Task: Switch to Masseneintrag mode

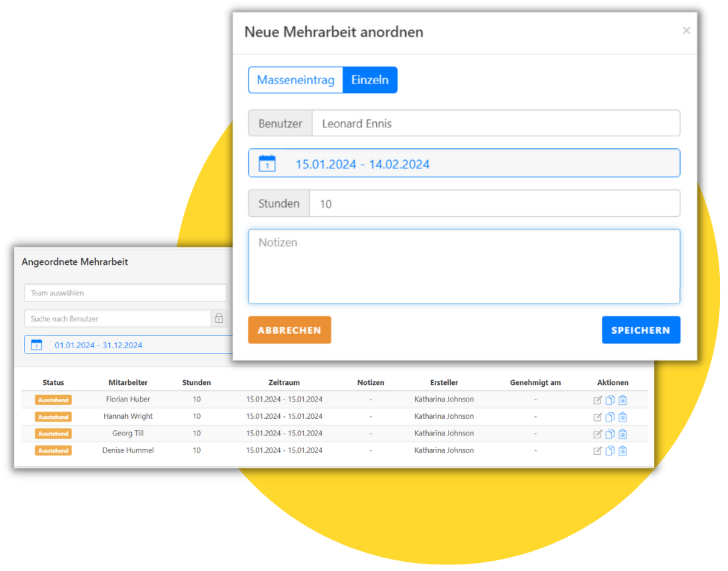Action: coord(295,80)
